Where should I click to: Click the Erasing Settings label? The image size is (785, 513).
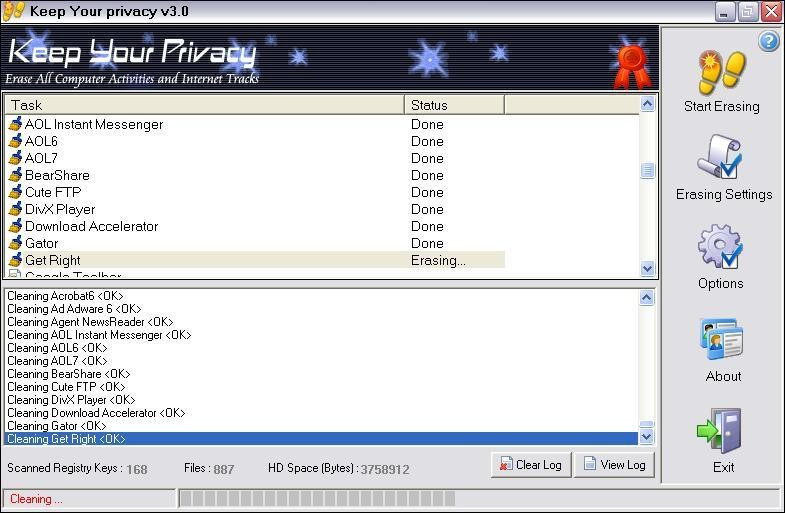click(x=724, y=195)
